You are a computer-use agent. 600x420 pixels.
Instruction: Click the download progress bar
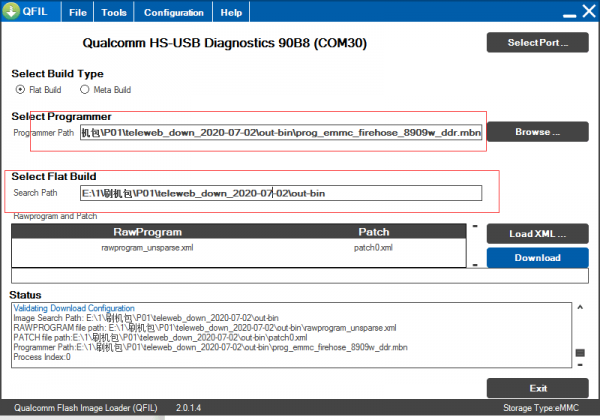(300, 276)
